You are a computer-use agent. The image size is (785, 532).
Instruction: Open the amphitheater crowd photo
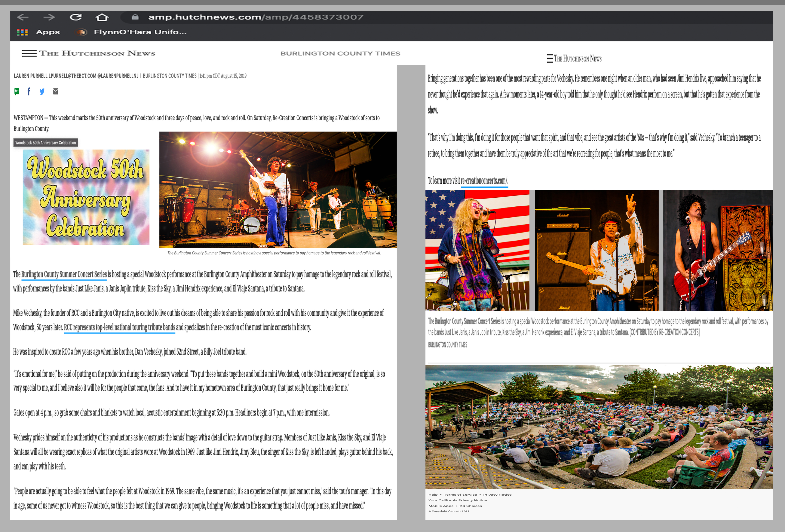coord(599,427)
